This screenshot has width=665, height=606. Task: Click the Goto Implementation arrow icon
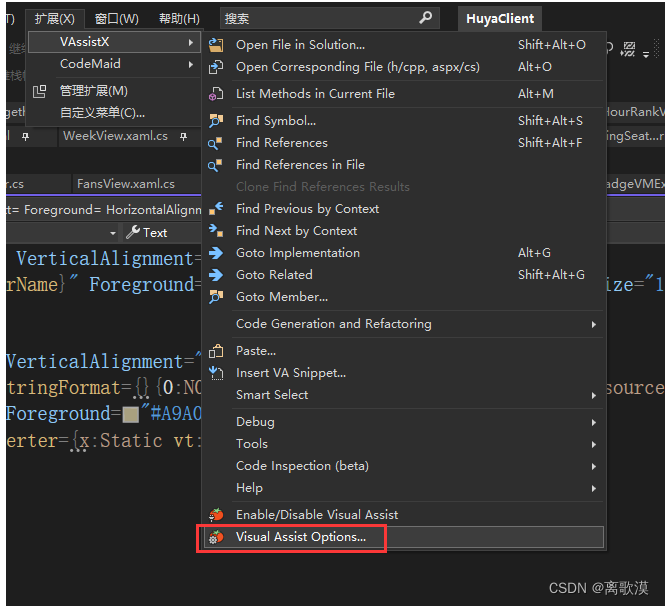(216, 253)
